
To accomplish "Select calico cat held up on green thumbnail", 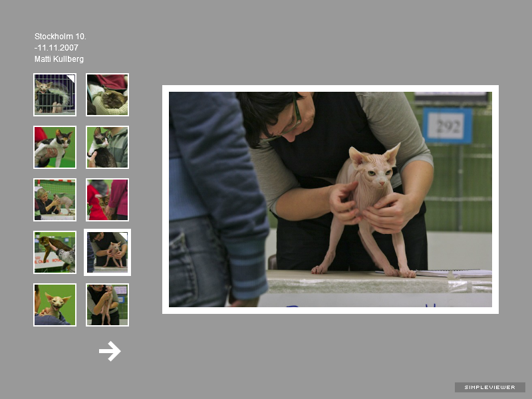I will coord(55,147).
